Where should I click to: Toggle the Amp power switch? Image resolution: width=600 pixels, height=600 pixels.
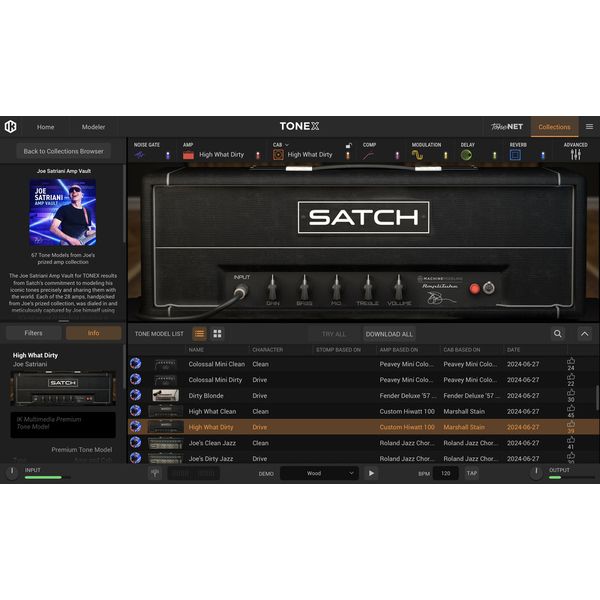tap(258, 155)
